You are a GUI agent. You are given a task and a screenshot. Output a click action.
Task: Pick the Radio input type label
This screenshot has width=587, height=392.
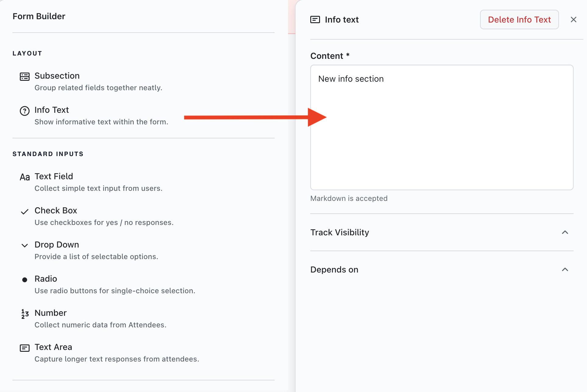pos(46,279)
